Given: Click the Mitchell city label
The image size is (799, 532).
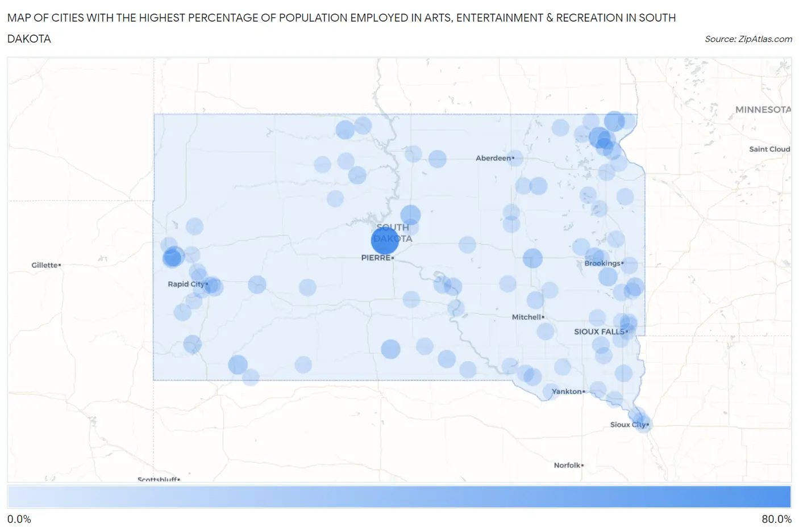Looking at the screenshot, I should point(528,317).
